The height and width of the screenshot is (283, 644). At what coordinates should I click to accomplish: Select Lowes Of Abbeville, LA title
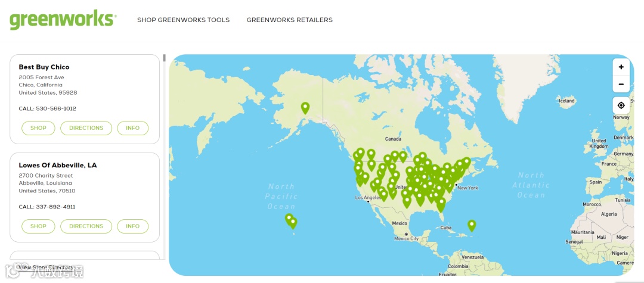click(x=58, y=165)
